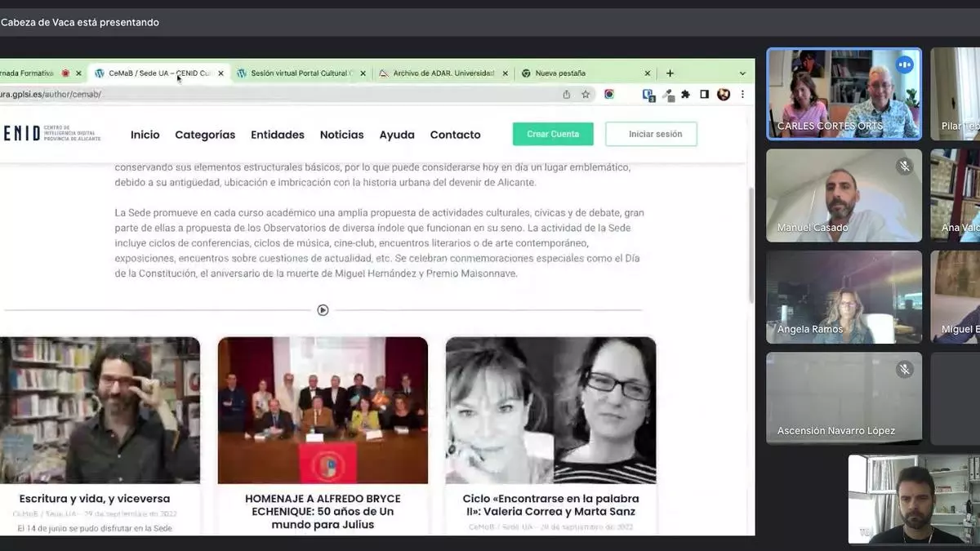
Task: Open the Homenaje a Alfredo Bryce Echenique thumbnail
Action: [323, 410]
